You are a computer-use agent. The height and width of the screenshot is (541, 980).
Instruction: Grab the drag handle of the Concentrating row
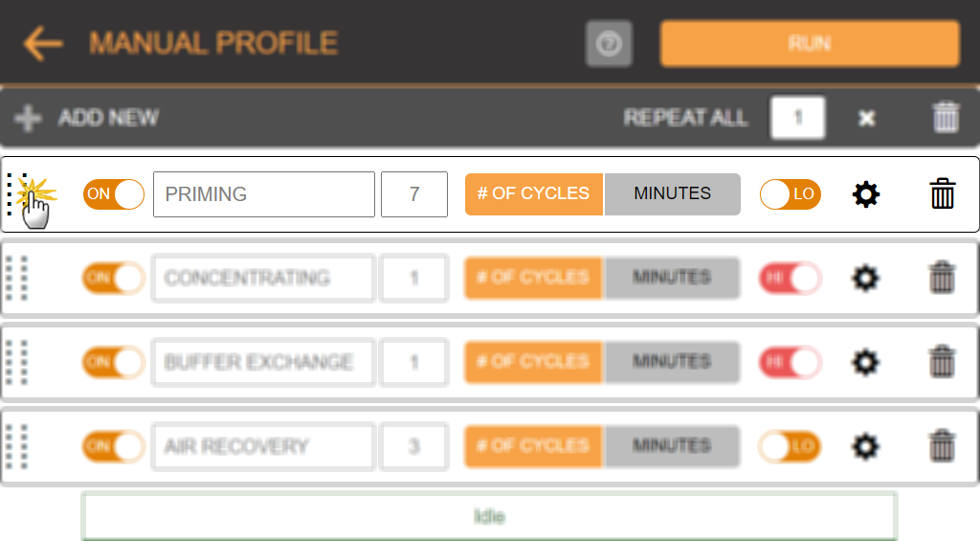pos(17,279)
